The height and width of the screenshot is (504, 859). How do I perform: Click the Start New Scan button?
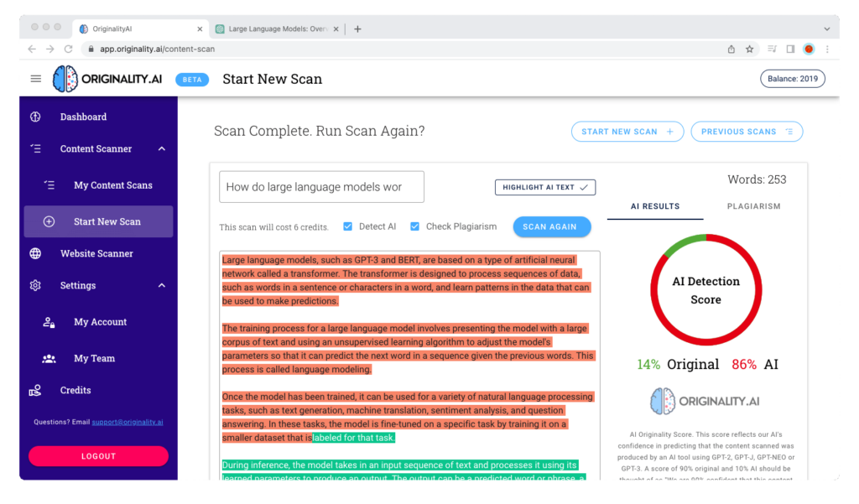coord(627,132)
